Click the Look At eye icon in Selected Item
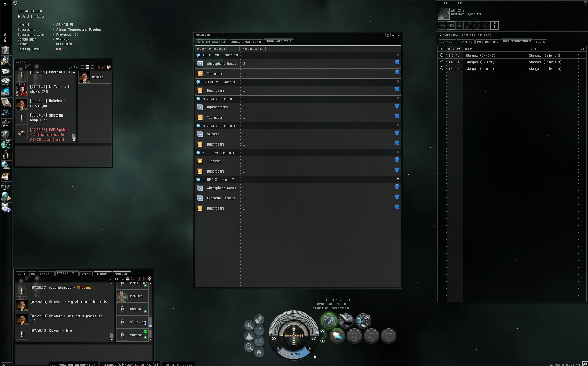 [x=486, y=26]
